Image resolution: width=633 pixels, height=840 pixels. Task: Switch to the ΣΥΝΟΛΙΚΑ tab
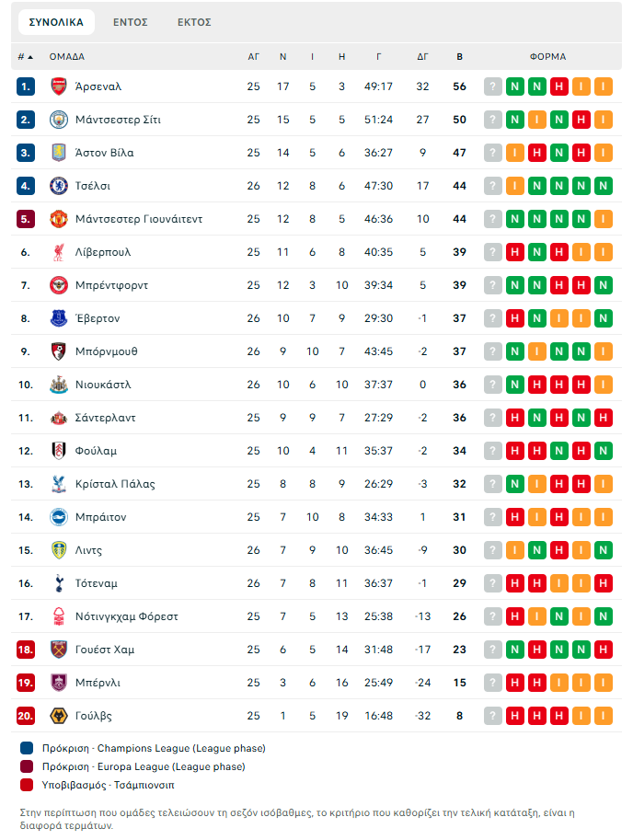[x=56, y=22]
